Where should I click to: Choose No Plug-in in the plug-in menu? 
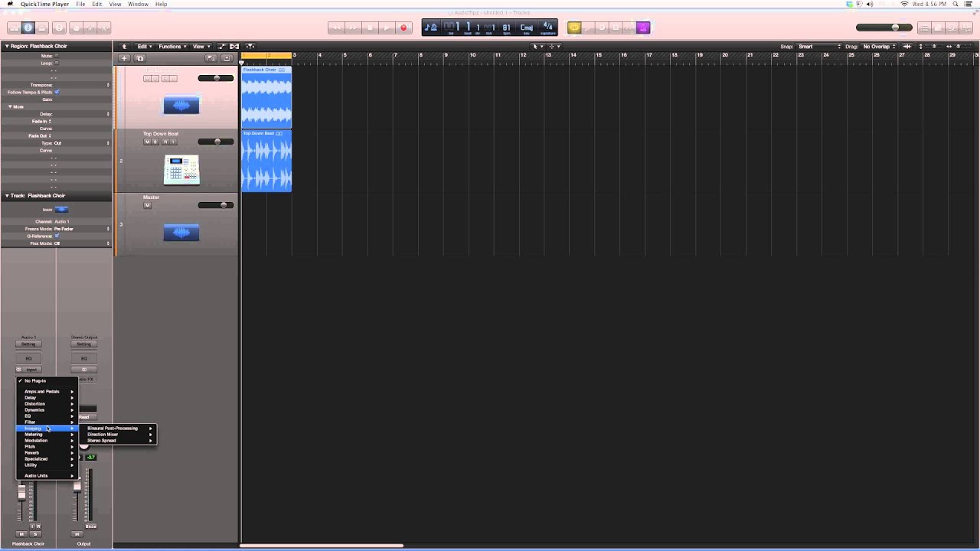pyautogui.click(x=47, y=380)
